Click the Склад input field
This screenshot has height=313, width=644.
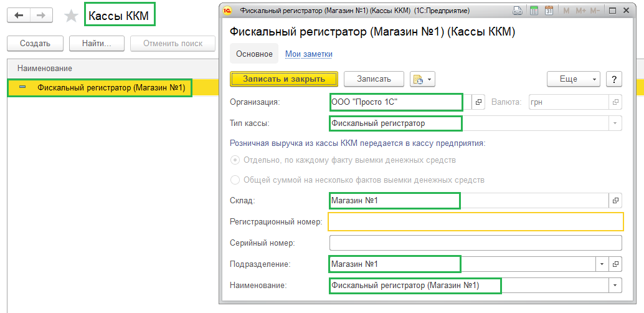(x=469, y=200)
